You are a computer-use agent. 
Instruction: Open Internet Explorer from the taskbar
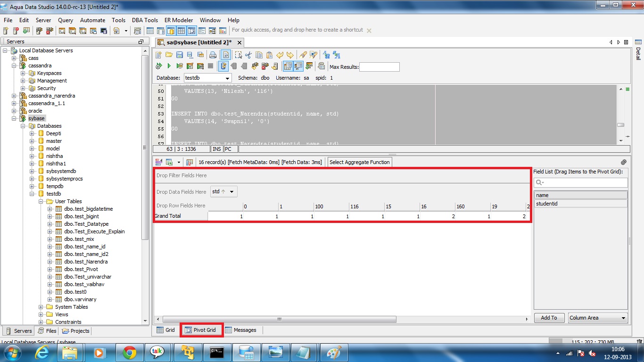pos(41,352)
